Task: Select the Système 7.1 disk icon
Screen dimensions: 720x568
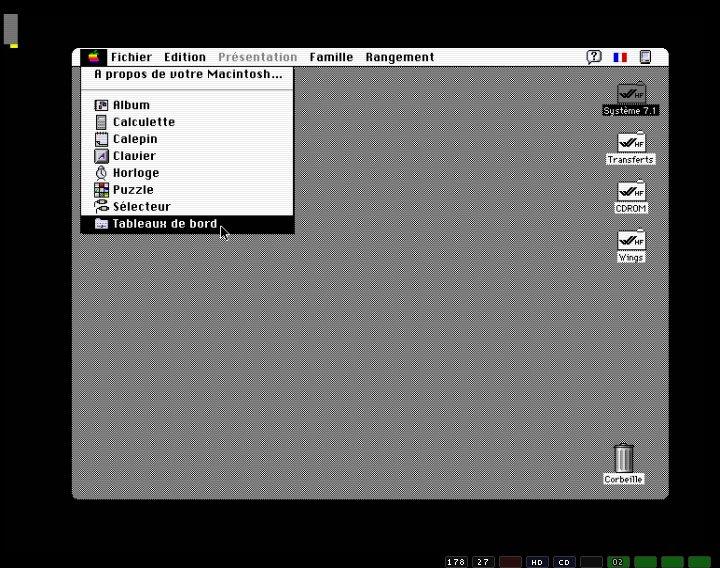Action: [631, 93]
